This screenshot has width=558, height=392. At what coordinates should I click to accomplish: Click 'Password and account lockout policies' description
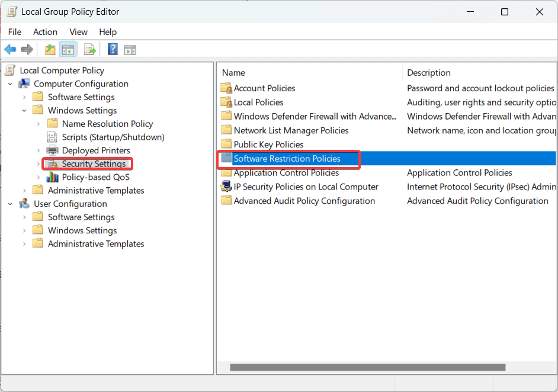480,88
